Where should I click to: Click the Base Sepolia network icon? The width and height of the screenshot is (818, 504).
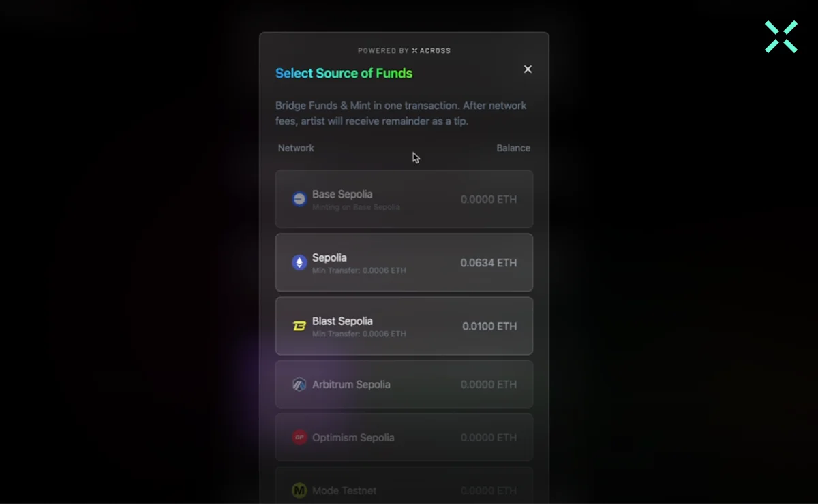pyautogui.click(x=299, y=199)
